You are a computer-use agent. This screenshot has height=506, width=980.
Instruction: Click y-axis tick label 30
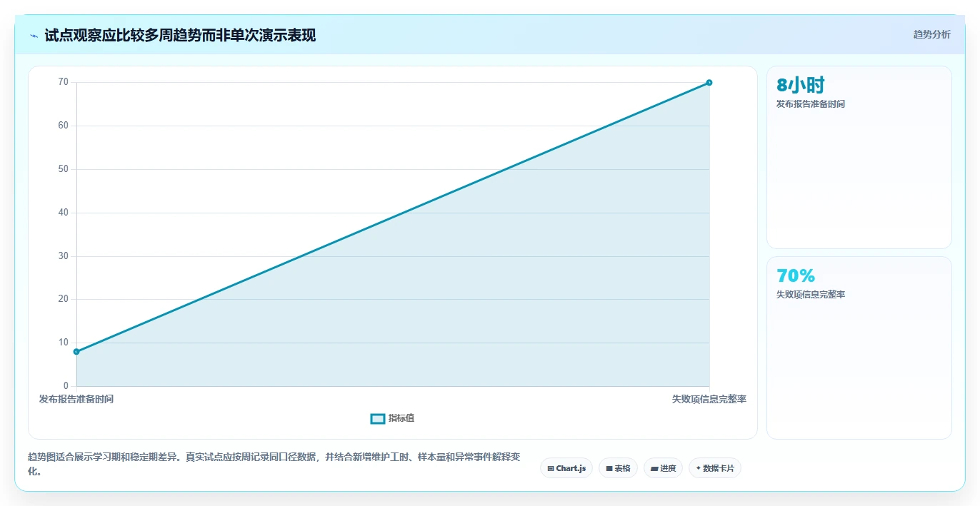coord(64,256)
